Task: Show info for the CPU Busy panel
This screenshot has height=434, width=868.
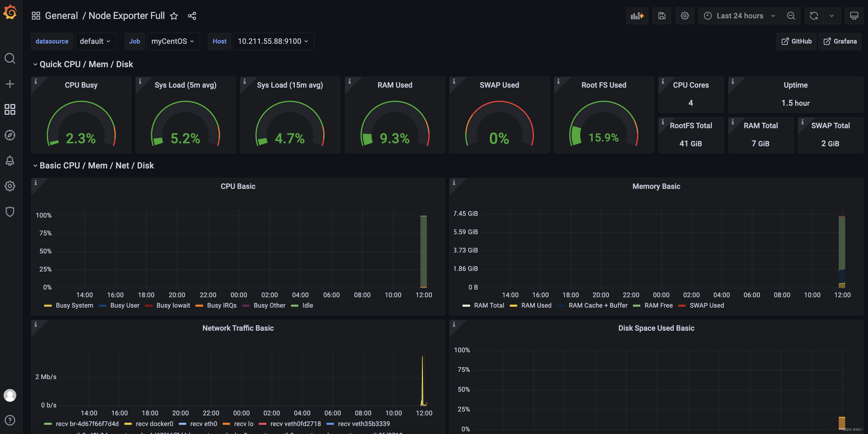Action: [x=36, y=81]
